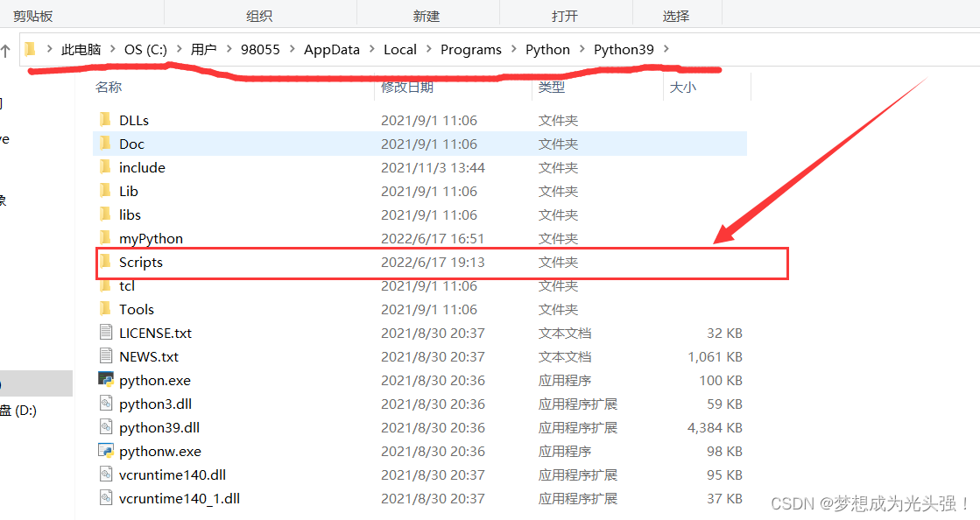Click the 4,384 KB size of python39.dll
This screenshot has height=520, width=980.
pyautogui.click(x=715, y=428)
